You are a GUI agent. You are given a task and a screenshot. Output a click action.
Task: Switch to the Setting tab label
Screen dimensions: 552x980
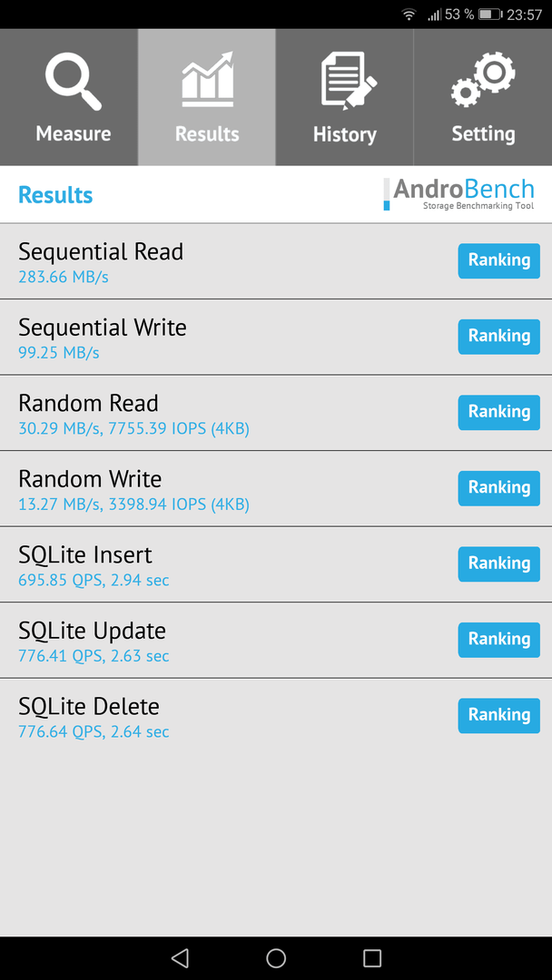point(483,133)
